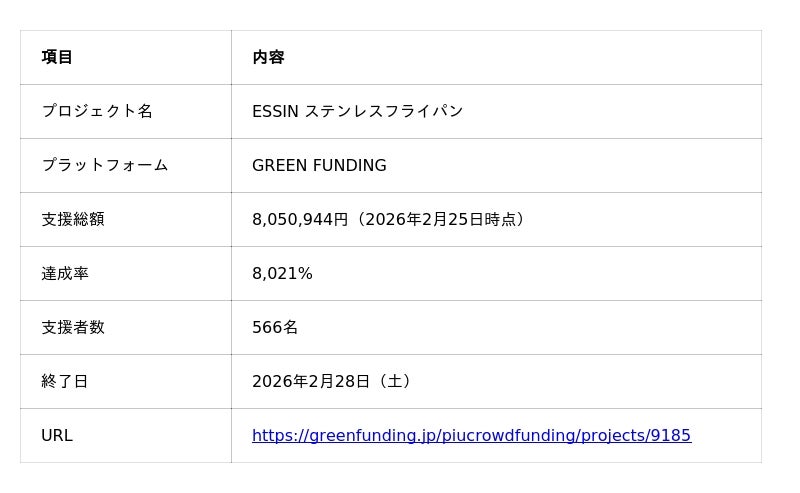
Task: Select the プロジェクト名 row label
Action: (x=97, y=112)
